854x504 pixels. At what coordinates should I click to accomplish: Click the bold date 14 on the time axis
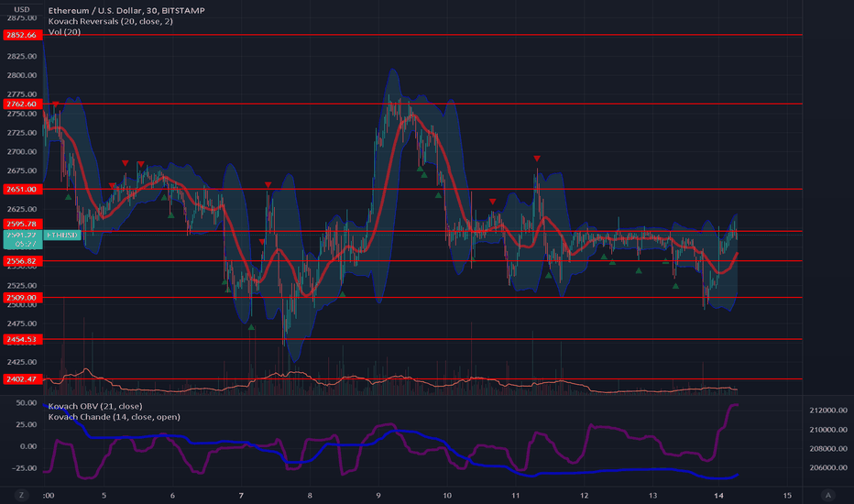[719, 495]
